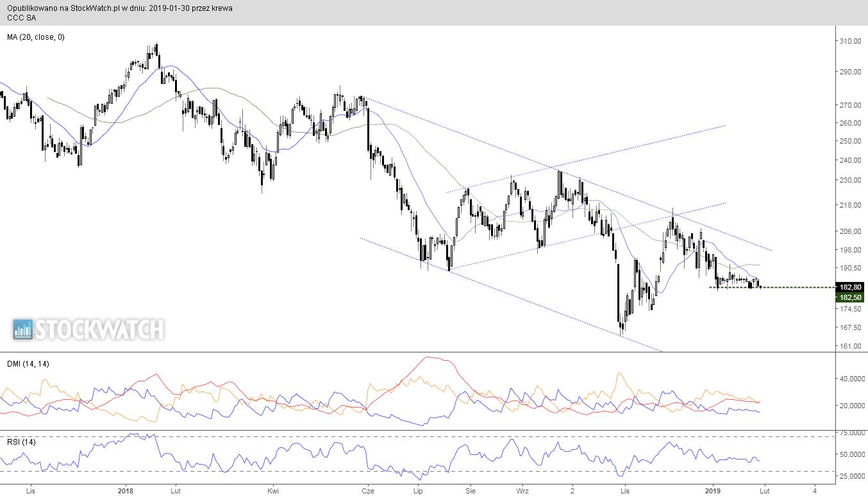The height and width of the screenshot is (496, 868).
Task: Click the 75,0000 RSI axis label
Action: click(851, 433)
